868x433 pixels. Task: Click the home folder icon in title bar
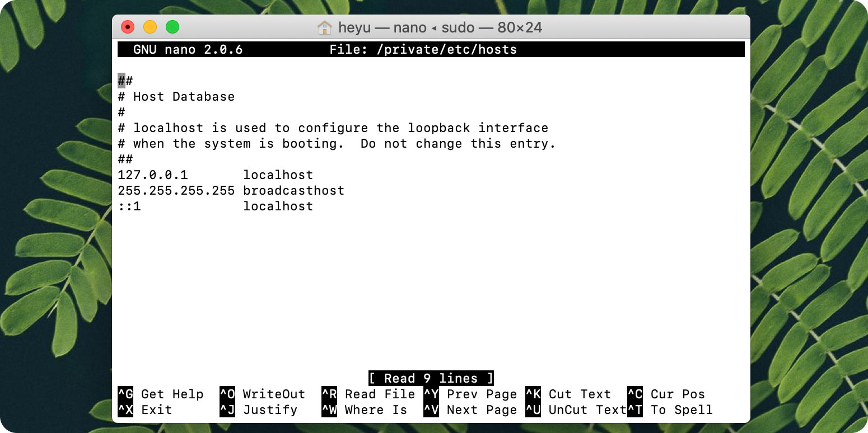click(x=324, y=27)
